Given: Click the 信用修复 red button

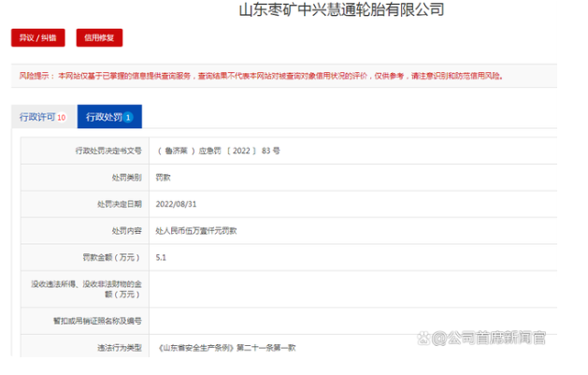Looking at the screenshot, I should coord(99,37).
